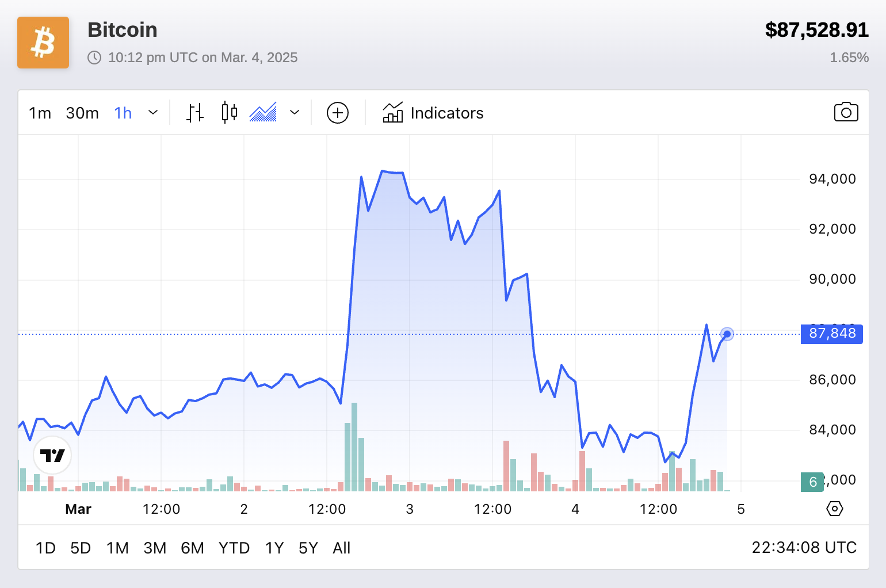Select the 30m interval
This screenshot has width=886, height=588.
coord(82,113)
